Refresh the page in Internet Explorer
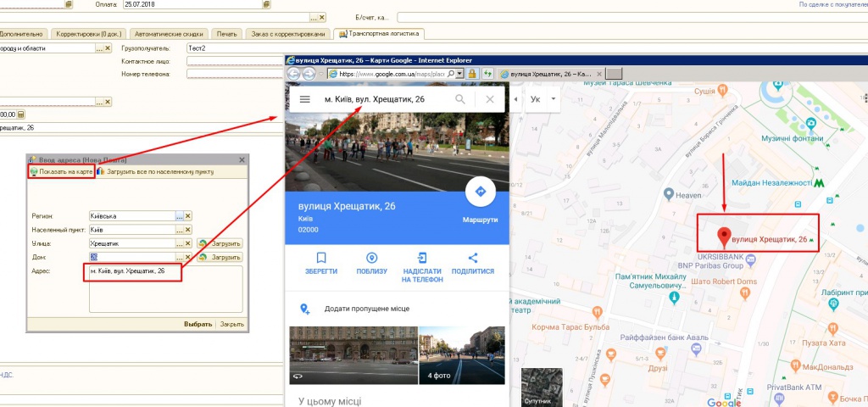Viewport: 868px width, 407px height. (x=487, y=73)
